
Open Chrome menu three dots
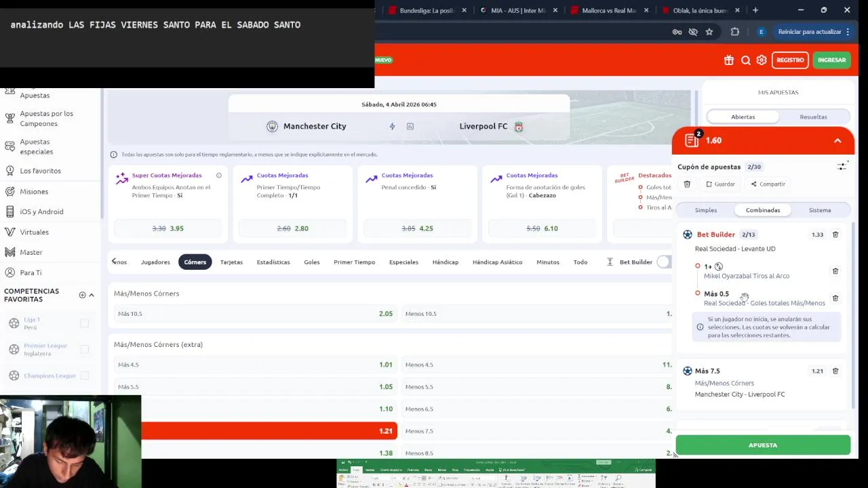pos(848,32)
